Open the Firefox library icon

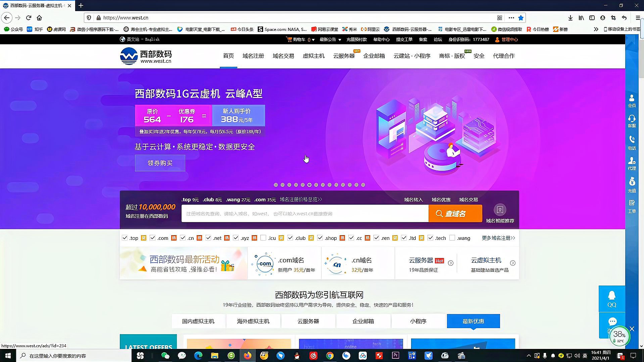tap(581, 18)
